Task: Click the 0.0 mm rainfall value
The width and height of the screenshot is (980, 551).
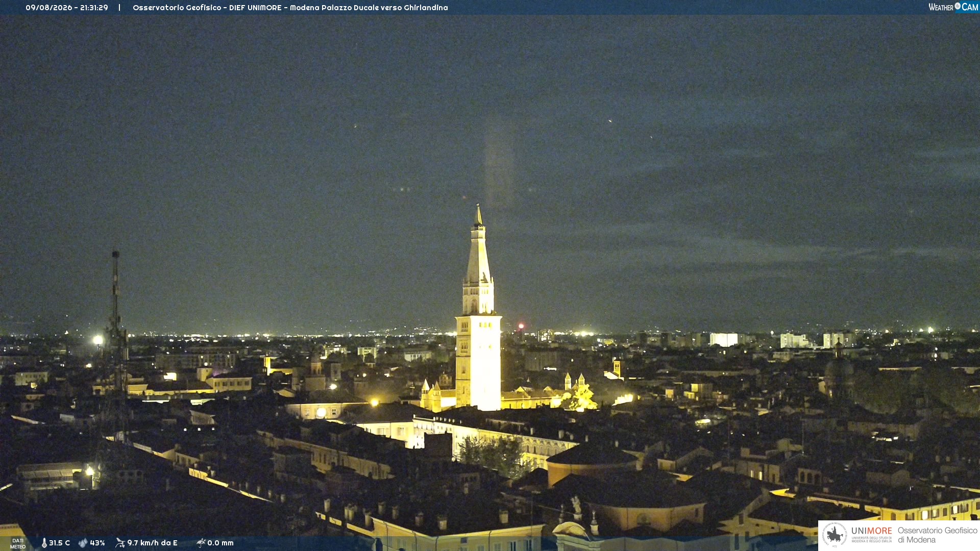Action: pyautogui.click(x=220, y=543)
